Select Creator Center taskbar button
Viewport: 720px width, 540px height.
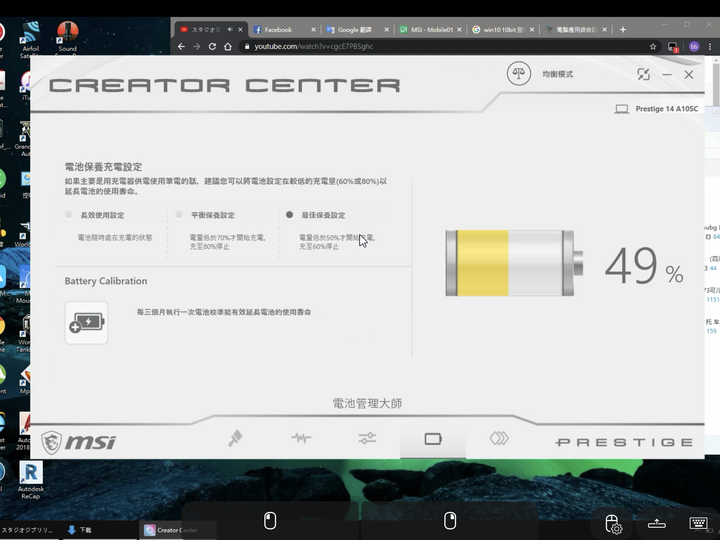[178, 530]
